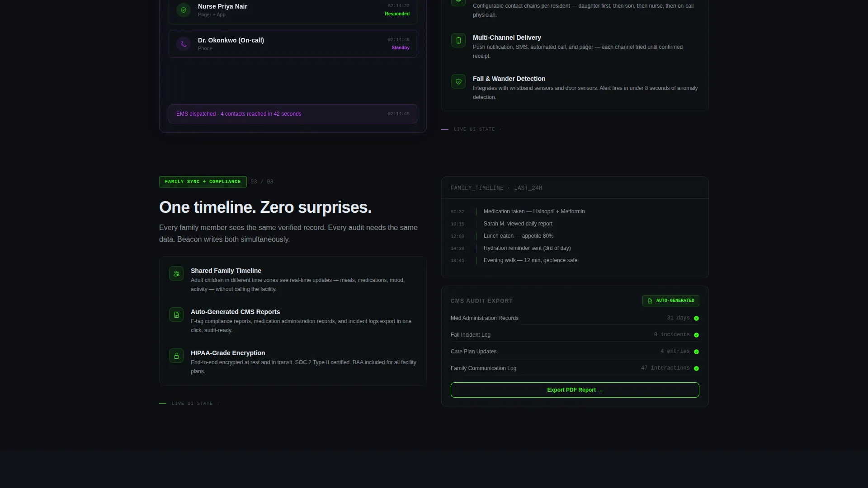Click the Export PDF Report button
Screen dimensions: 868x488
pos(575,390)
